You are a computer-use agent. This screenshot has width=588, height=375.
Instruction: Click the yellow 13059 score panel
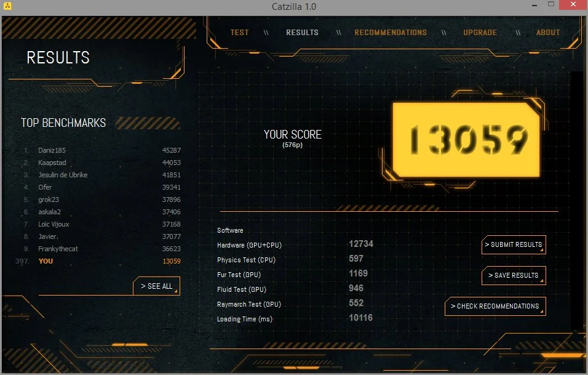click(466, 140)
